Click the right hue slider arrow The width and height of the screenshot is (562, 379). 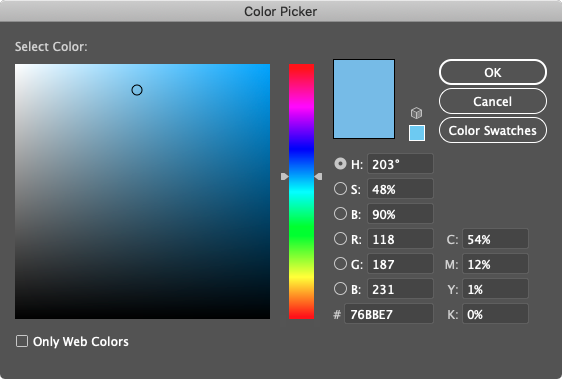[x=318, y=176]
